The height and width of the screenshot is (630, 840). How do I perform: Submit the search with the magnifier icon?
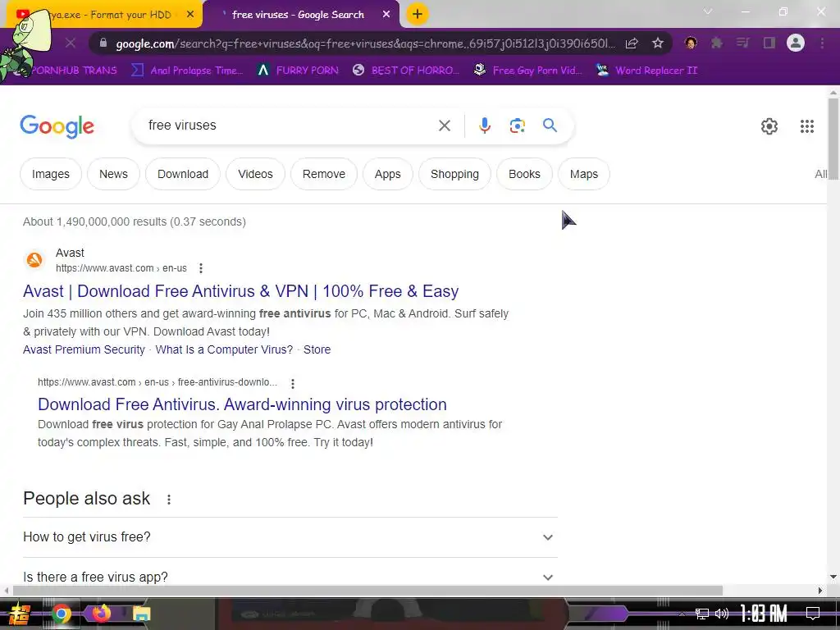coord(550,126)
